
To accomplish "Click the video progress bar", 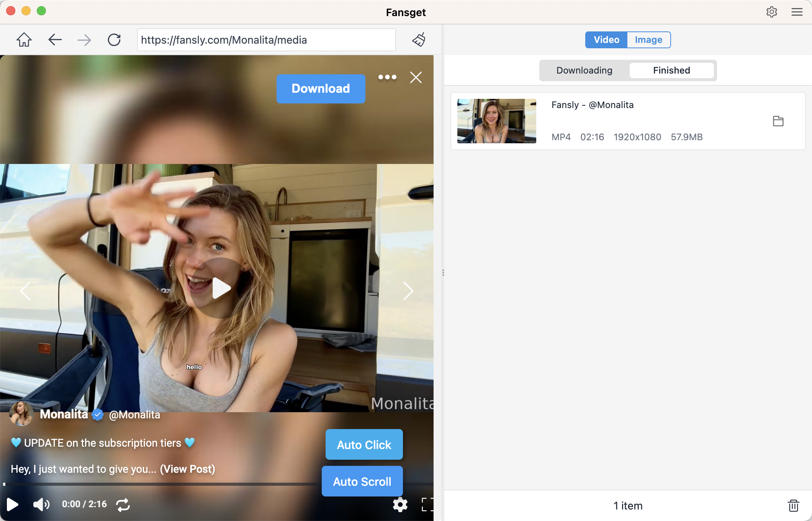I will click(161, 484).
